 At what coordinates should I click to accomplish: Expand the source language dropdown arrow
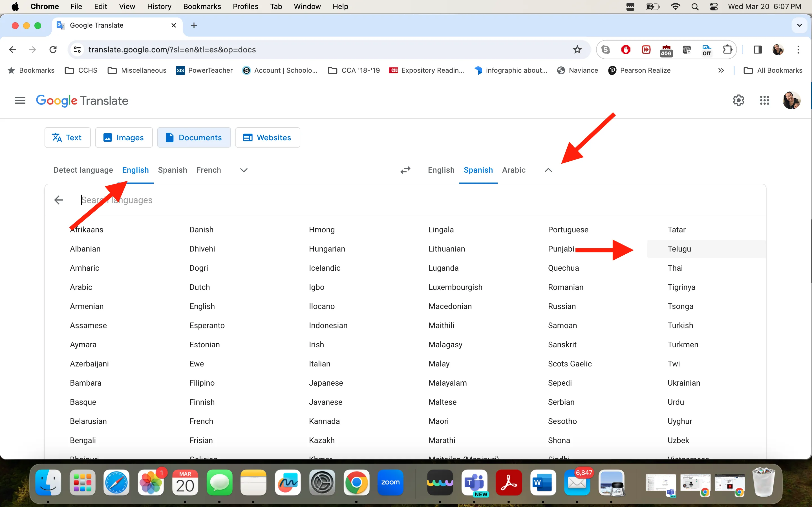(244, 170)
